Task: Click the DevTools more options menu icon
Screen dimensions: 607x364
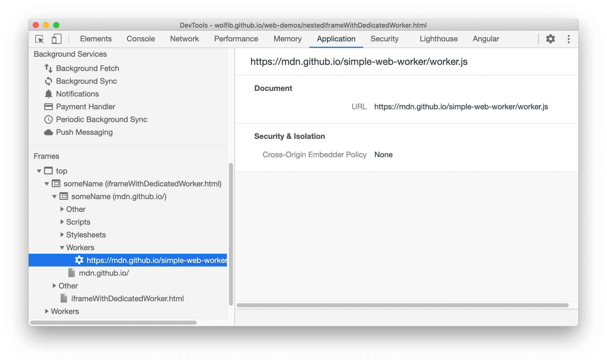Action: [569, 39]
